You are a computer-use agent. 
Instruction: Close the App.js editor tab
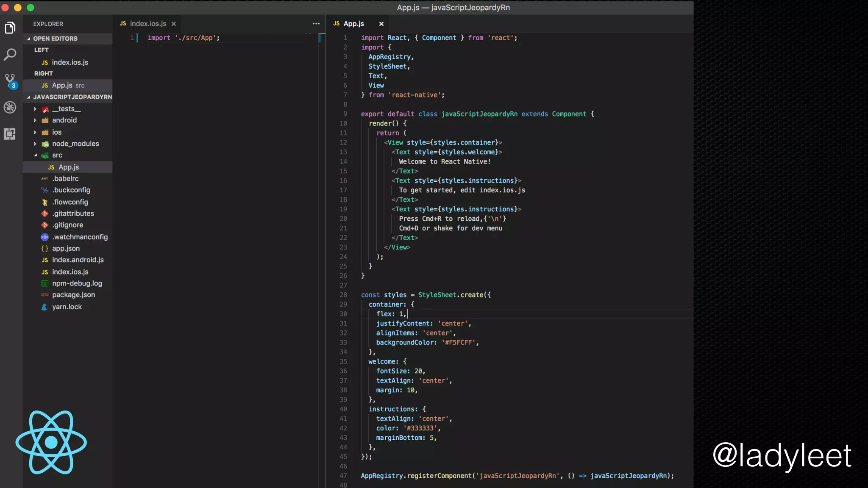(x=381, y=24)
